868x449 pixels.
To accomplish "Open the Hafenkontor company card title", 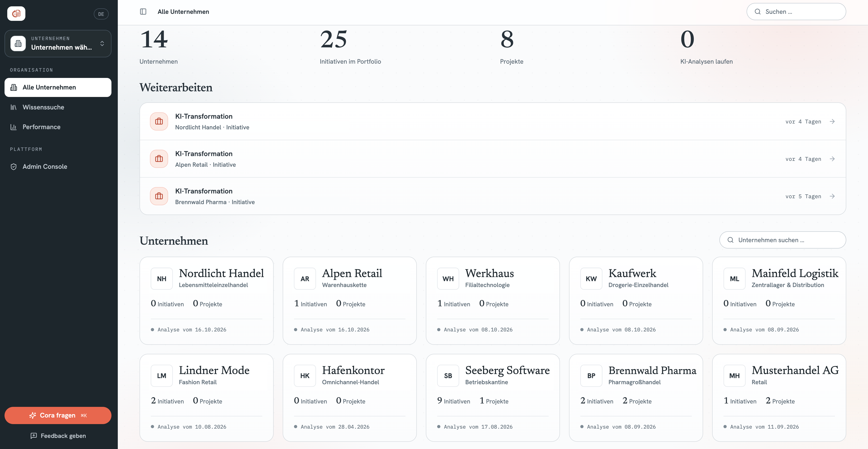I will tap(353, 370).
